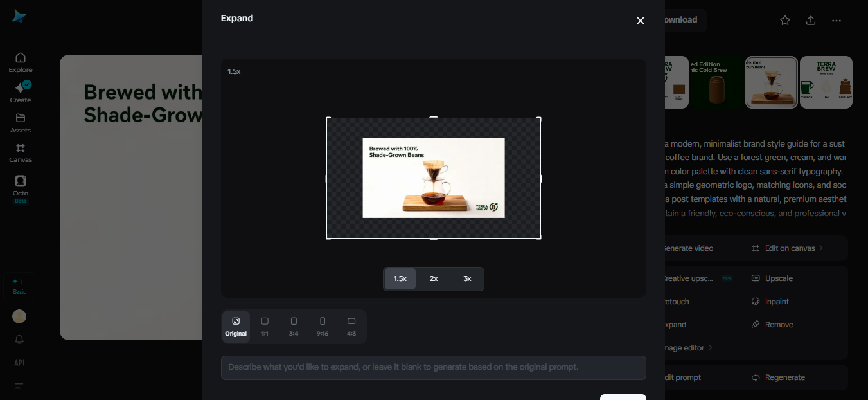The width and height of the screenshot is (868, 400).
Task: Click the top-left corner handle of the expand frame
Action: click(x=328, y=118)
